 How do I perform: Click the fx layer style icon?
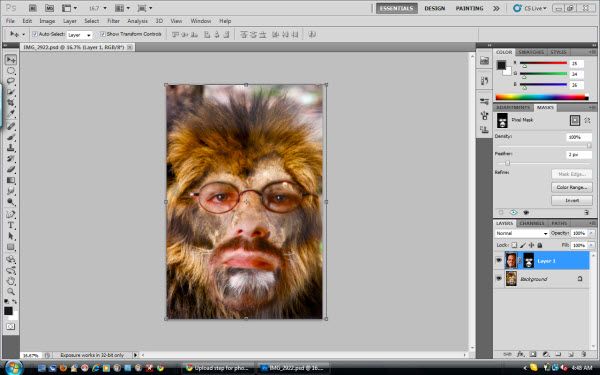pos(520,354)
